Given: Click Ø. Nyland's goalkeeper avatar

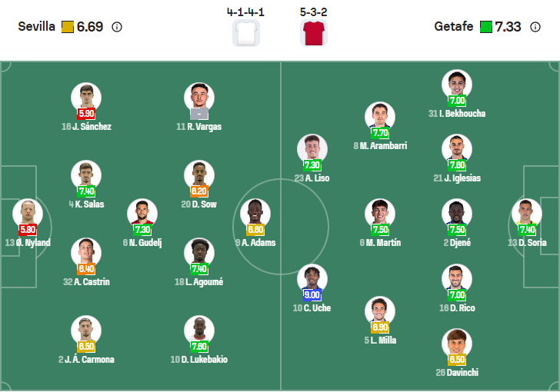Looking at the screenshot, I should 28,213.
